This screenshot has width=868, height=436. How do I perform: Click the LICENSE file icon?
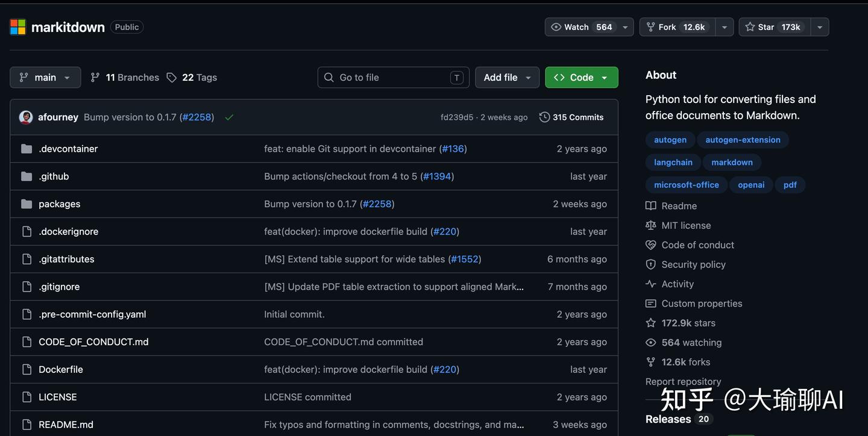(x=27, y=397)
